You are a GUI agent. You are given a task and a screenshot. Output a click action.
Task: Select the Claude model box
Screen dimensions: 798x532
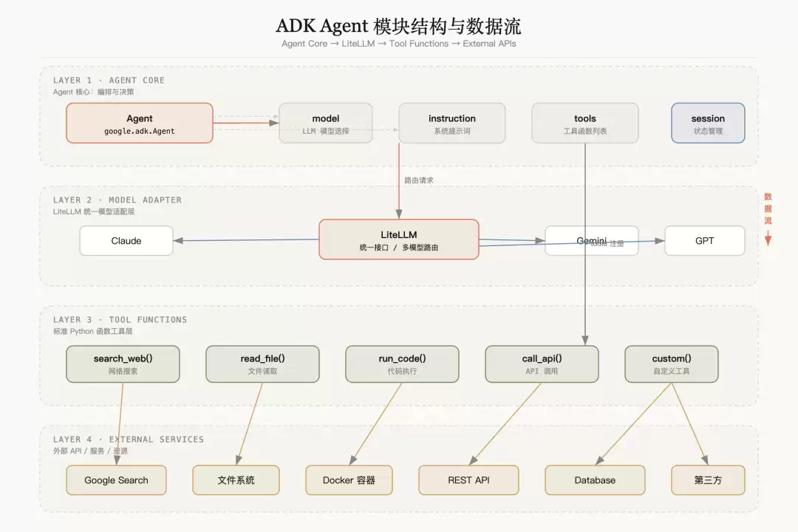pos(126,241)
